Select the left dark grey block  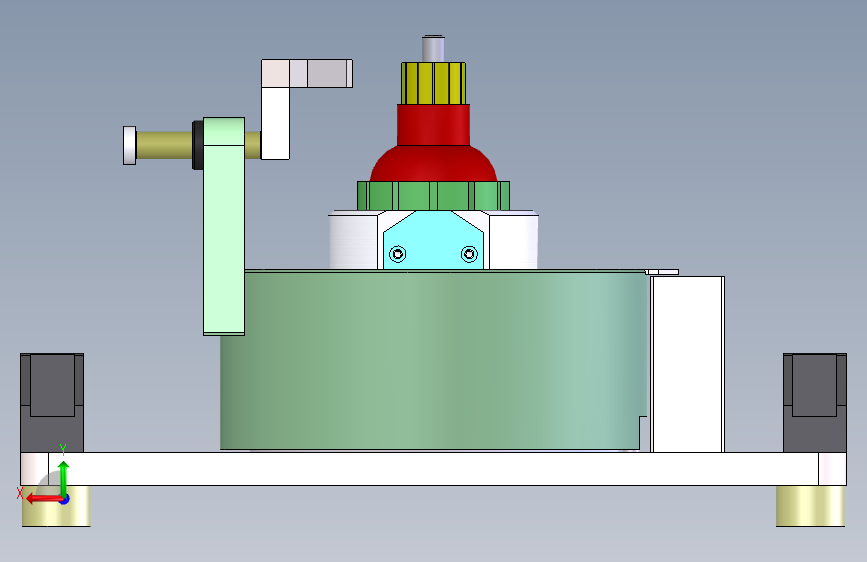[52, 403]
